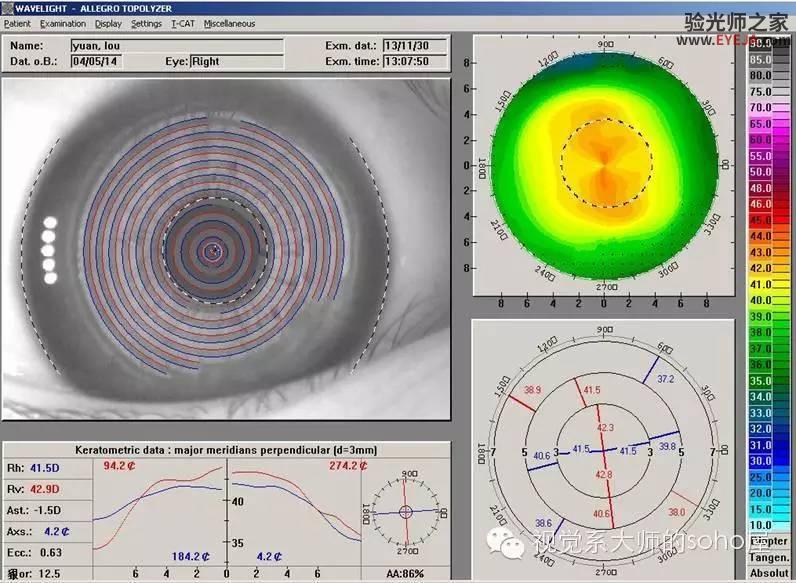Viewport: 796px width, 583px height.
Task: Click the center of the corneal topography map
Action: (604, 165)
